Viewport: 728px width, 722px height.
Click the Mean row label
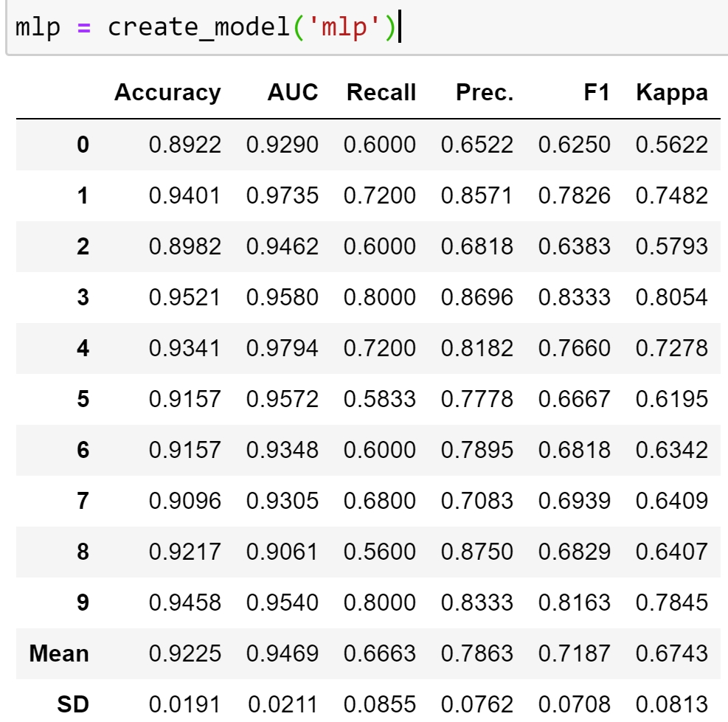[x=59, y=653]
